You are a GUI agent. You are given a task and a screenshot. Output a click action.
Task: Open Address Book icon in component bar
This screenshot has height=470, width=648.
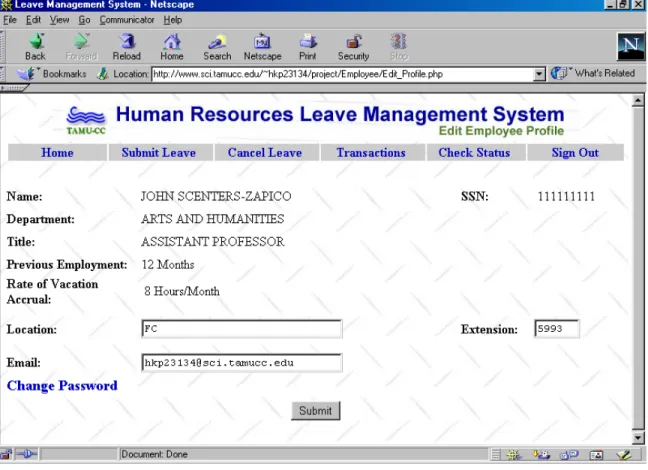click(596, 455)
